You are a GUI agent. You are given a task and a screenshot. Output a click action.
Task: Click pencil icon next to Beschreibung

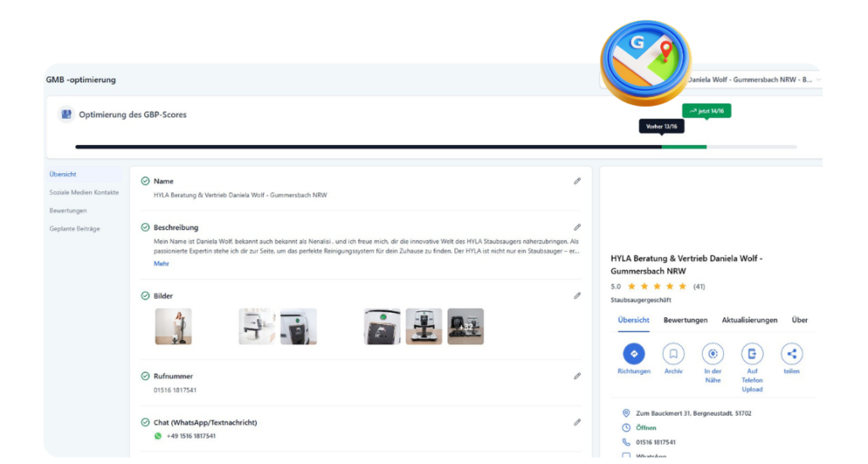(577, 227)
